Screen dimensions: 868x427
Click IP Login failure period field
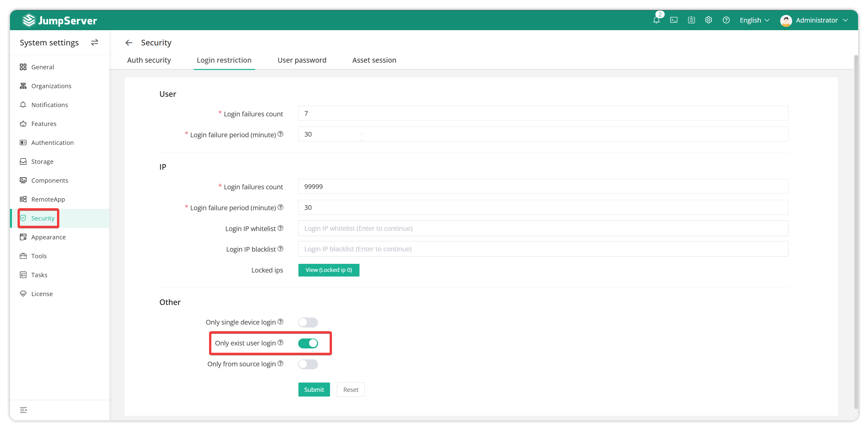pos(543,208)
